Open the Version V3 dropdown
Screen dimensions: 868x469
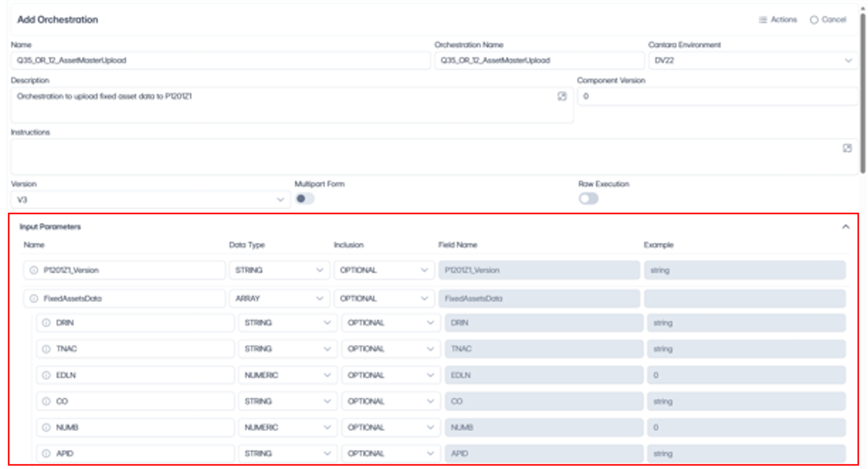point(151,200)
